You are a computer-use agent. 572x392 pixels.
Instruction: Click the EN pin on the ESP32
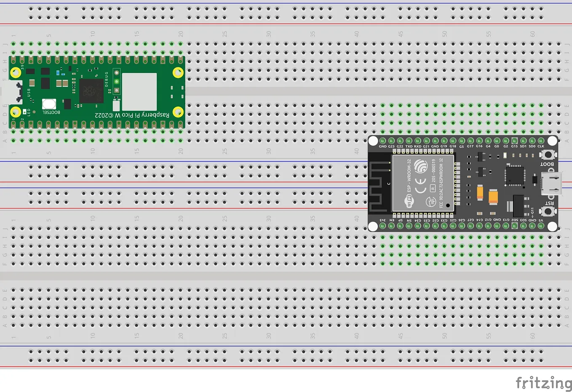[x=391, y=226]
